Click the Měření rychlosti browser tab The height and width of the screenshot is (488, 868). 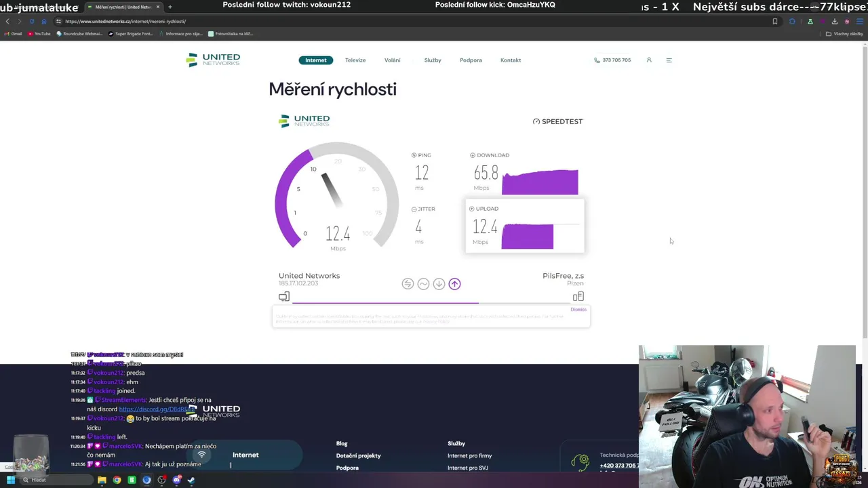pyautogui.click(x=123, y=7)
